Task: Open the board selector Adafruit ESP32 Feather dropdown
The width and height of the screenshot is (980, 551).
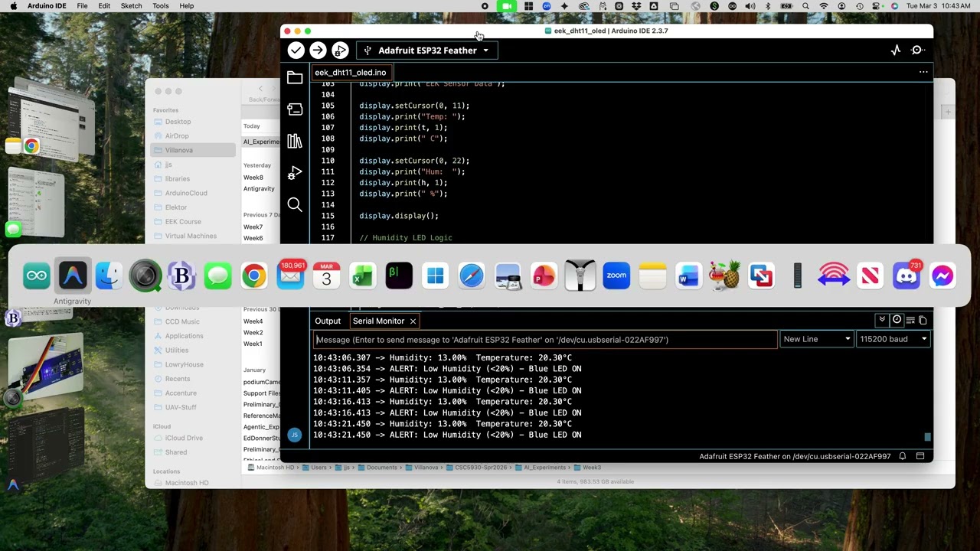Action: [427, 51]
